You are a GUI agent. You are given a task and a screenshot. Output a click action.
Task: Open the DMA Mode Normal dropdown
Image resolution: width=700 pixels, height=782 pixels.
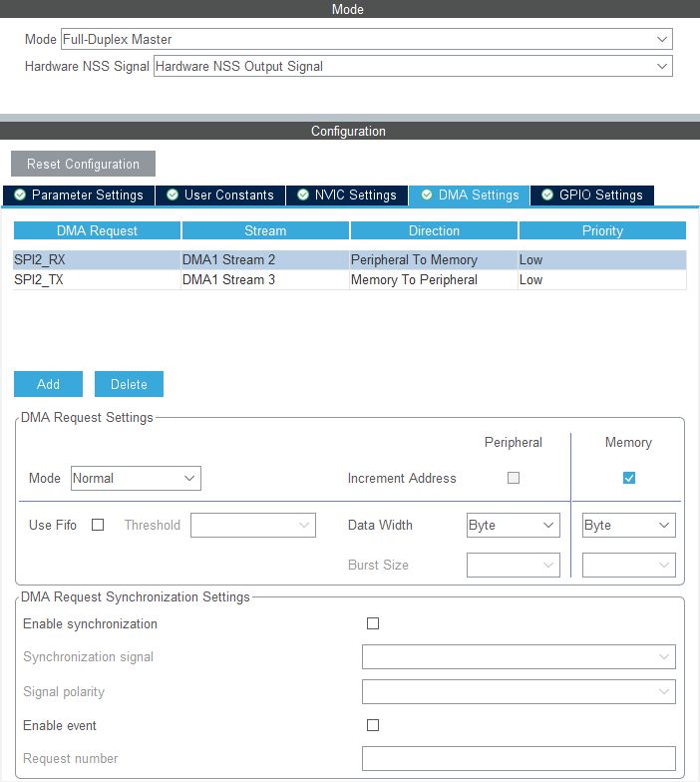(x=136, y=479)
